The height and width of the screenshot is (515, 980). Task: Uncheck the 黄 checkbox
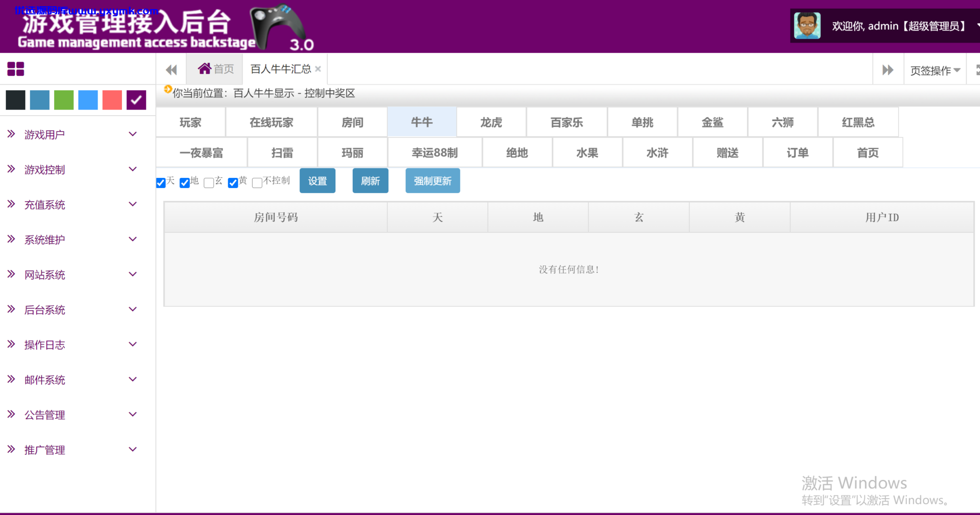tap(233, 183)
